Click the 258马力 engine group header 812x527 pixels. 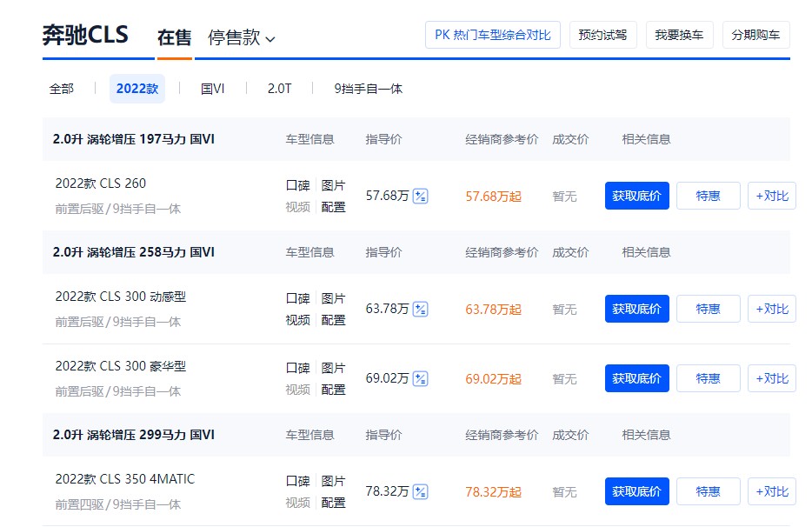point(134,252)
